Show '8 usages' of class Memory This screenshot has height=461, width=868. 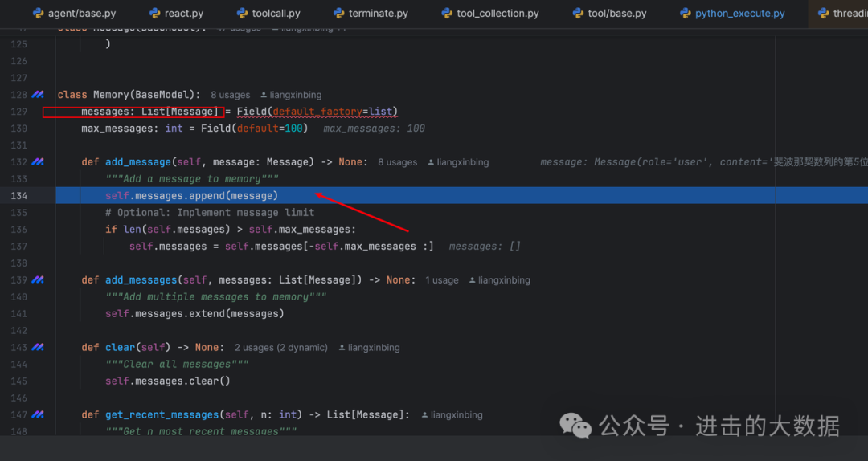231,96
